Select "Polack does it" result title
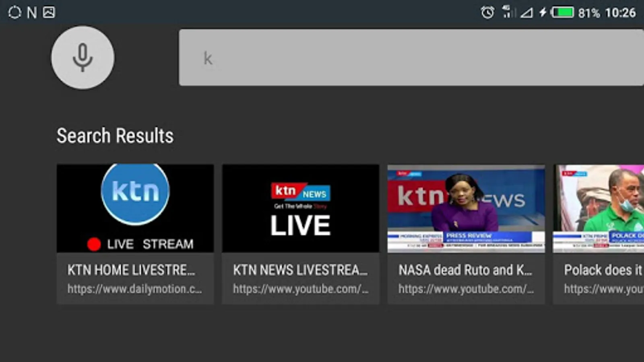The height and width of the screenshot is (362, 644). point(603,270)
